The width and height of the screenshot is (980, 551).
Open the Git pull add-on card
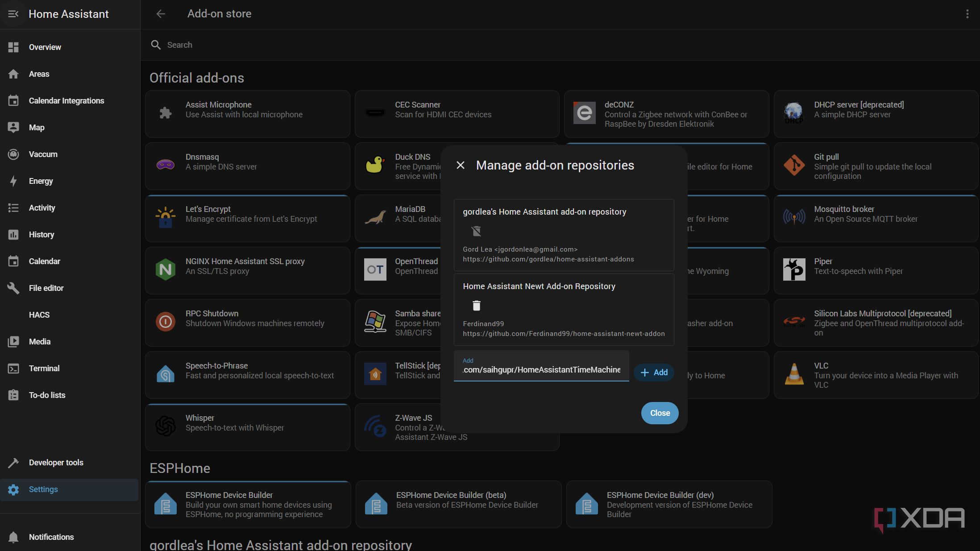point(876,166)
